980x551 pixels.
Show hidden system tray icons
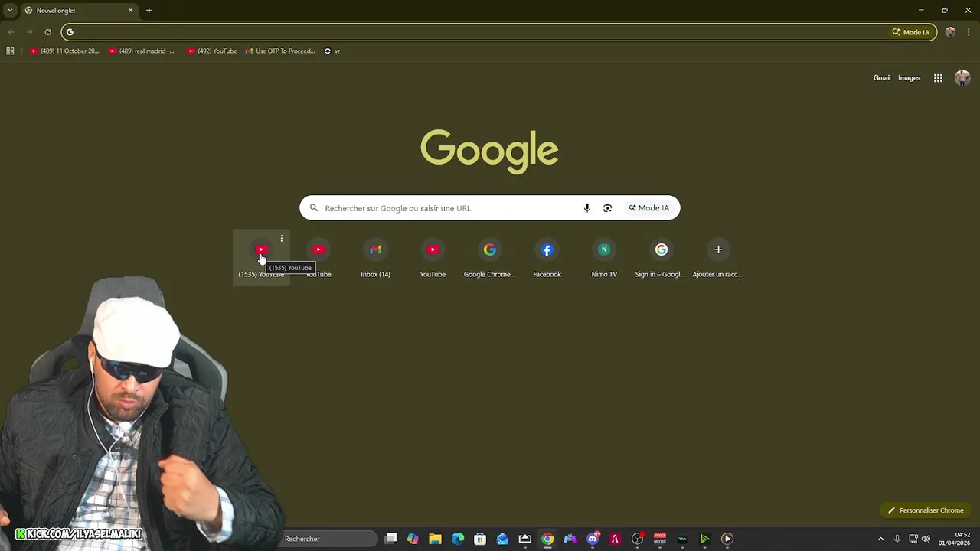880,539
